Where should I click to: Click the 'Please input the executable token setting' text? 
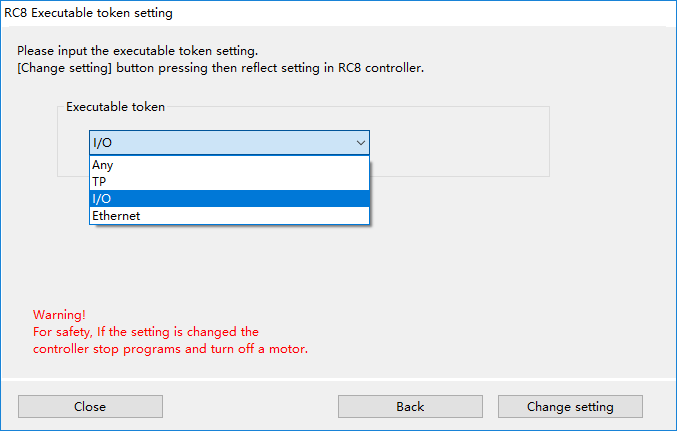(x=137, y=51)
